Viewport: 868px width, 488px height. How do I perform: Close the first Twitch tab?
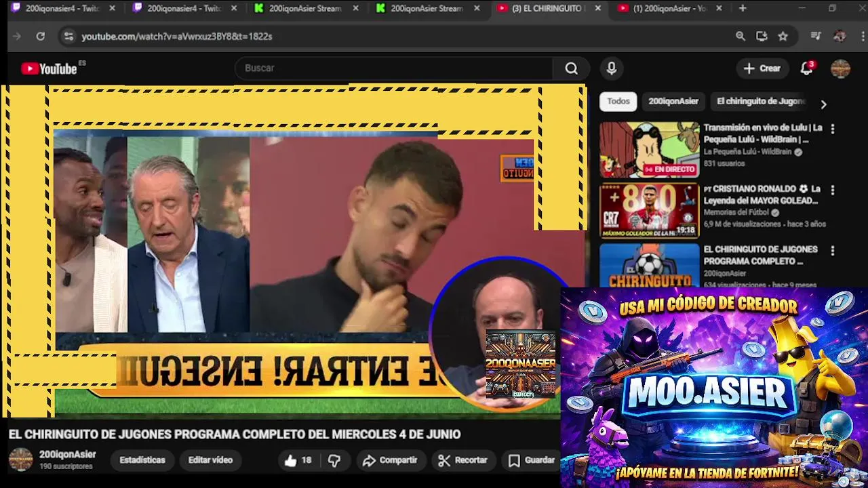tap(112, 9)
